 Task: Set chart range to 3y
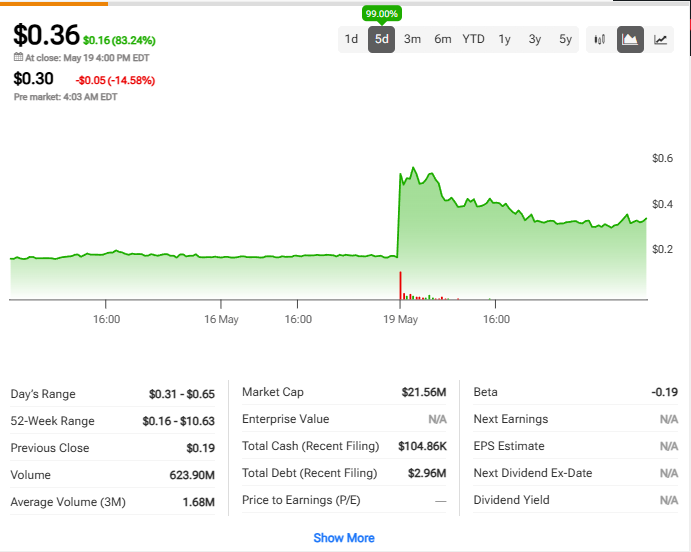(x=535, y=39)
